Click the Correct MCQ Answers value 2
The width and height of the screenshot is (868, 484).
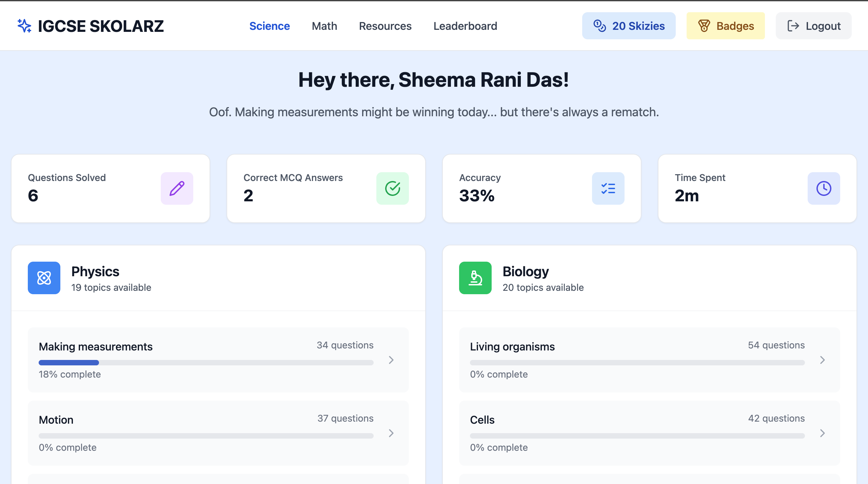pos(249,196)
